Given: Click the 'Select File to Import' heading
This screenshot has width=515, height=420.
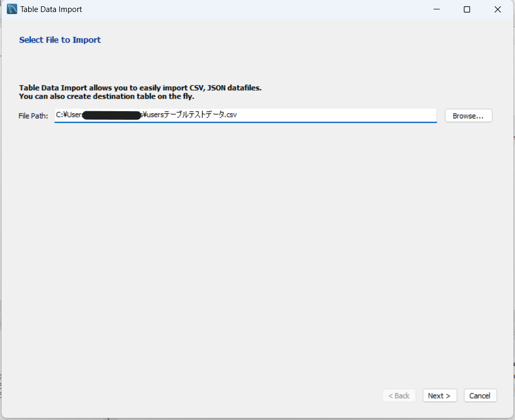Looking at the screenshot, I should point(60,40).
